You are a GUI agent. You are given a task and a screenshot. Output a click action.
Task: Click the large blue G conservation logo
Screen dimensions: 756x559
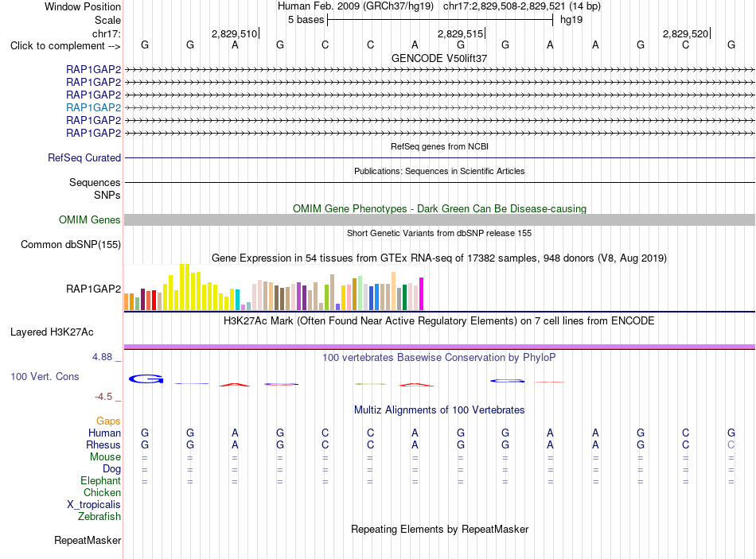coord(146,379)
